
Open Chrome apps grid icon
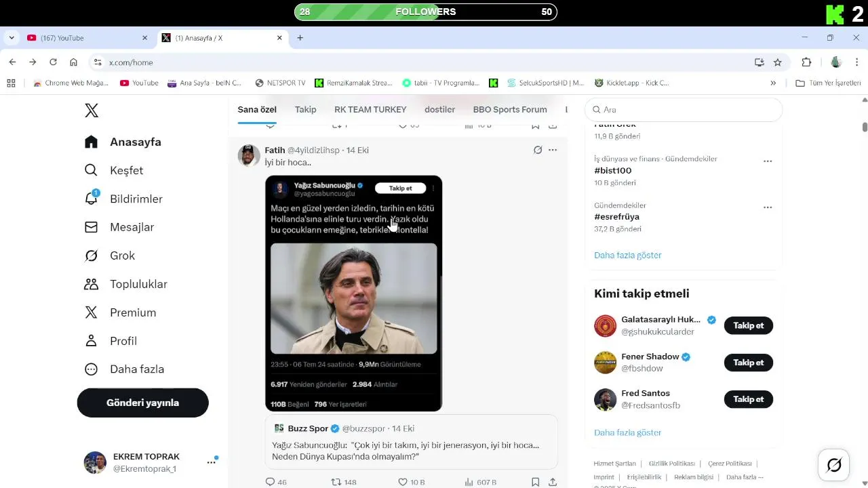pyautogui.click(x=11, y=83)
